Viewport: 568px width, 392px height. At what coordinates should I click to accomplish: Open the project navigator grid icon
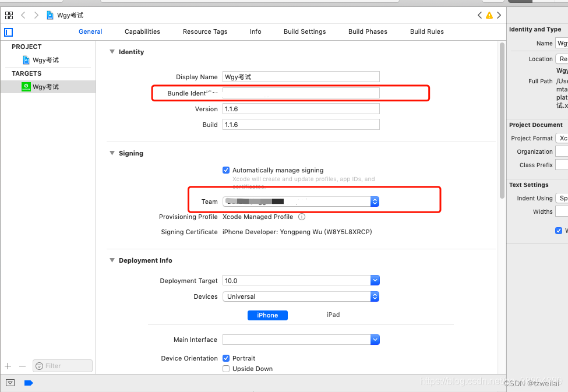click(8, 15)
